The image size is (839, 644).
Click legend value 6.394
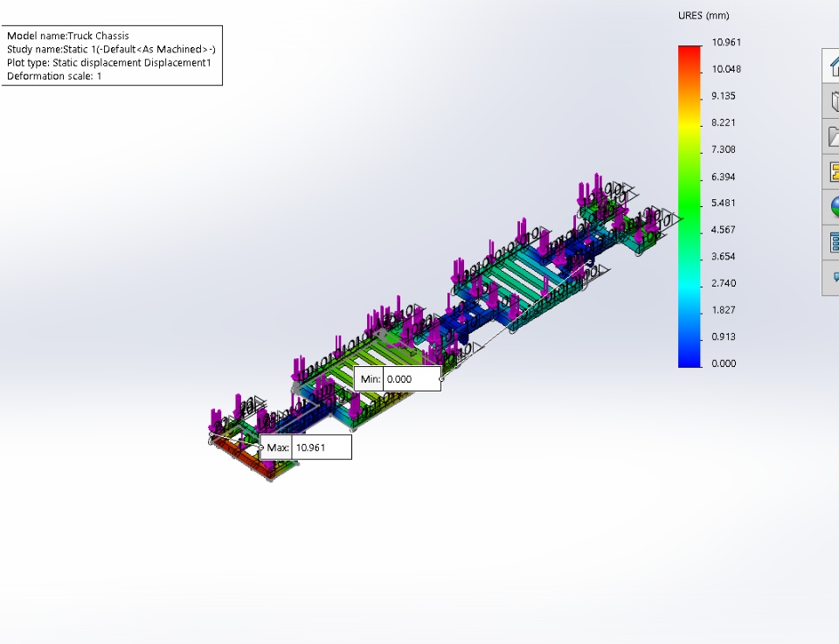(724, 177)
